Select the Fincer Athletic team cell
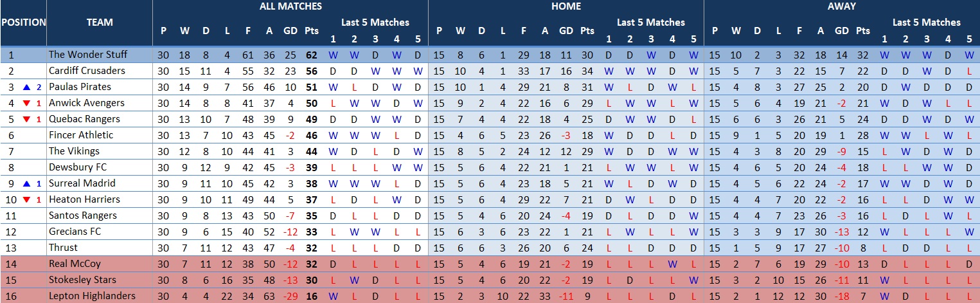 pos(81,135)
